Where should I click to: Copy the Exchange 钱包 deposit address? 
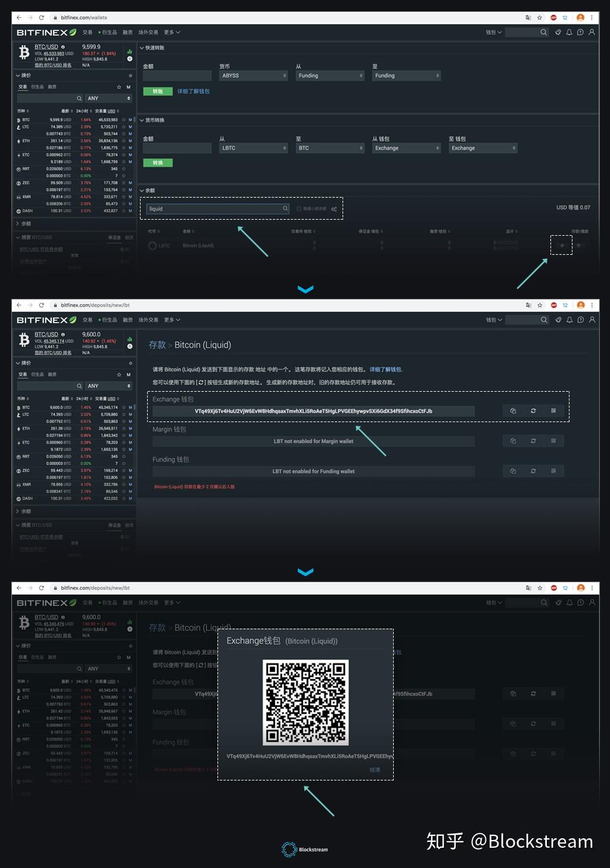pyautogui.click(x=513, y=411)
